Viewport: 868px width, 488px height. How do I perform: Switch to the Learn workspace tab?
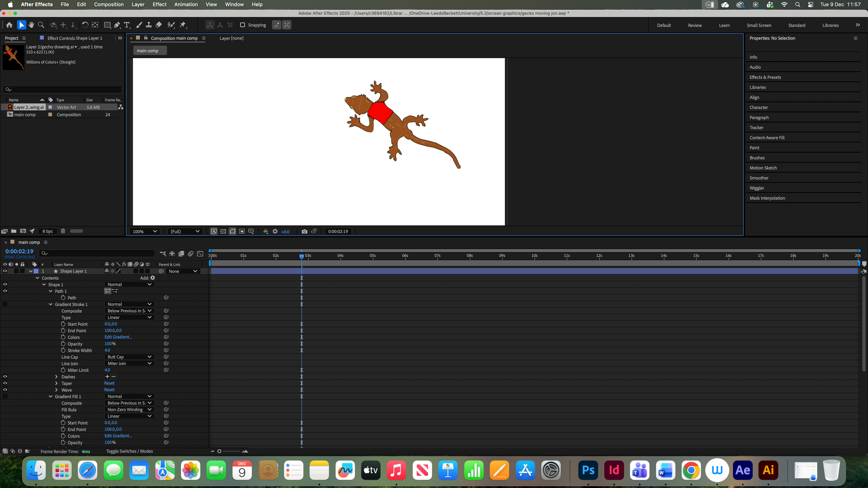click(x=724, y=26)
